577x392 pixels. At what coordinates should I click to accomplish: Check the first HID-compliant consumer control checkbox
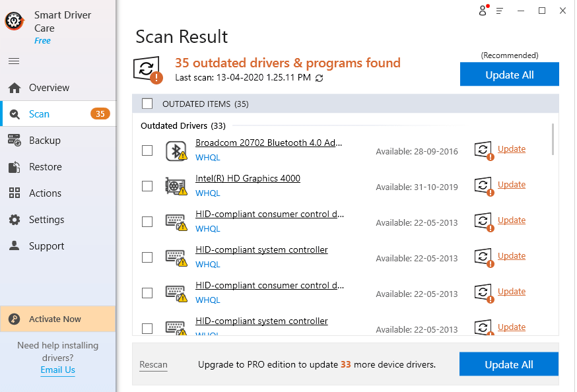pos(147,222)
